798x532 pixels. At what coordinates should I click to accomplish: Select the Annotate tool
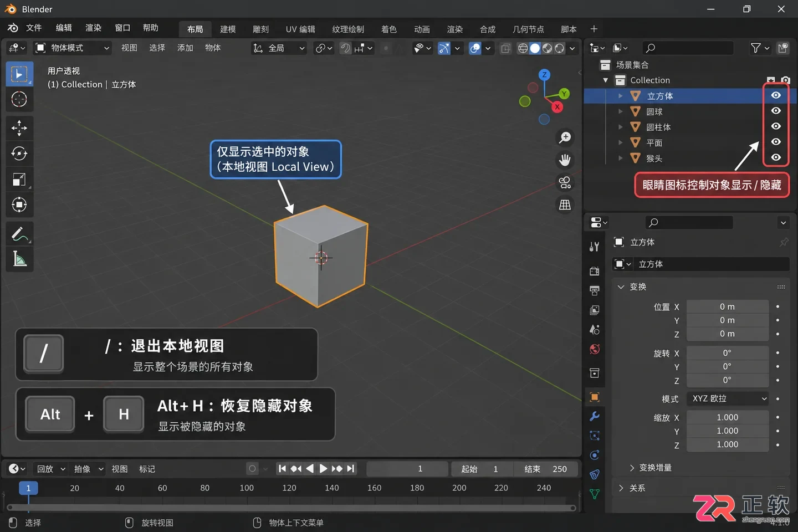(x=19, y=234)
